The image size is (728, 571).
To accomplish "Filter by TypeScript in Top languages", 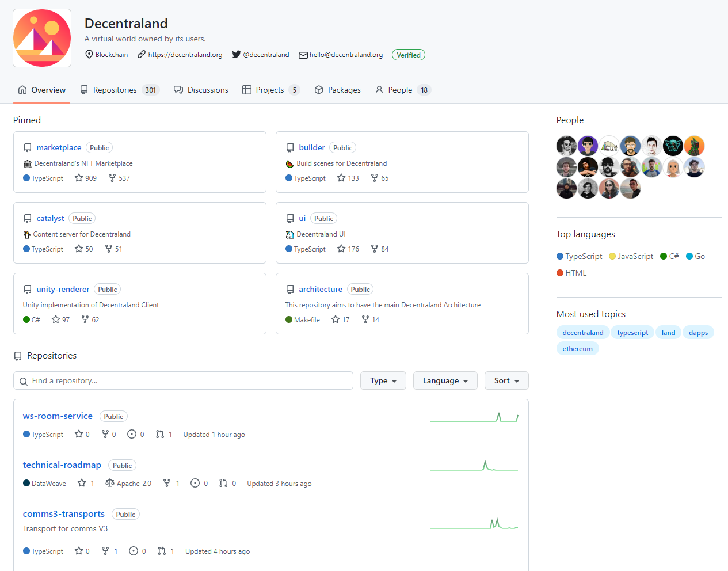I will pos(580,256).
